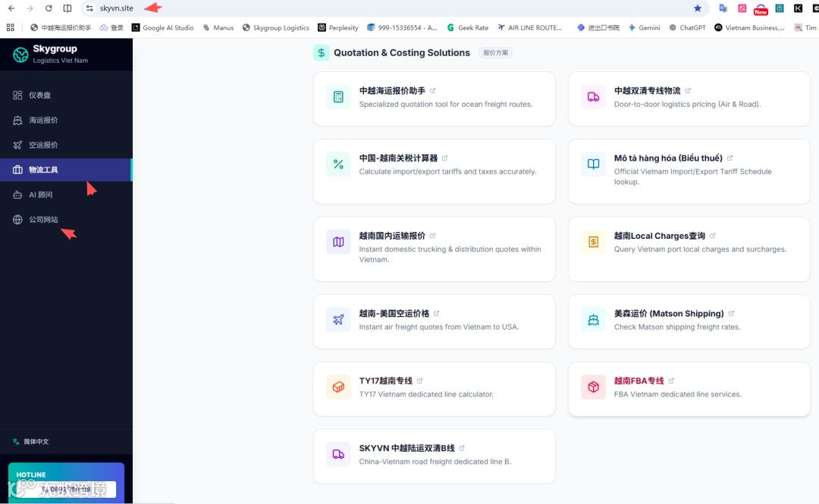Click the plane icon on 越南-美国空运价格 card
This screenshot has height=504, width=819.
pos(338,320)
